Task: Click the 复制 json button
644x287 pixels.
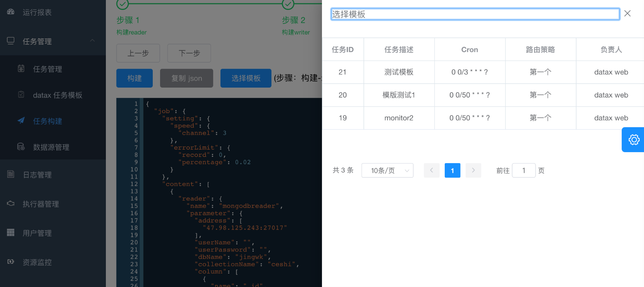Action: [186, 78]
